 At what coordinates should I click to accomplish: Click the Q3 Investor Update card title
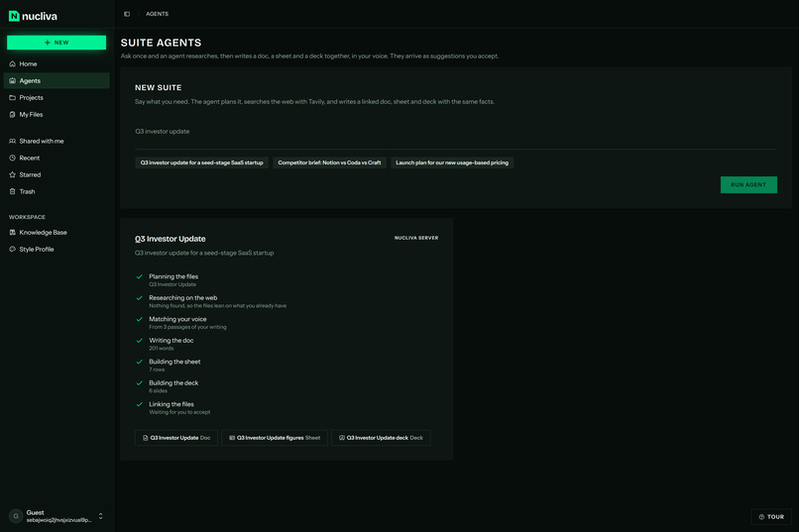pos(171,239)
